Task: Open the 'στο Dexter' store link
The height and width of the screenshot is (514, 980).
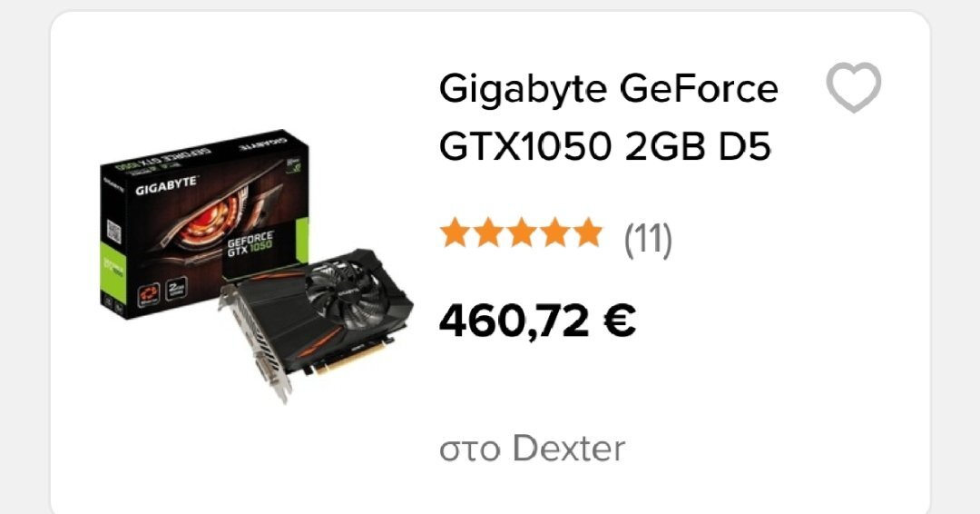Action: pyautogui.click(x=532, y=449)
